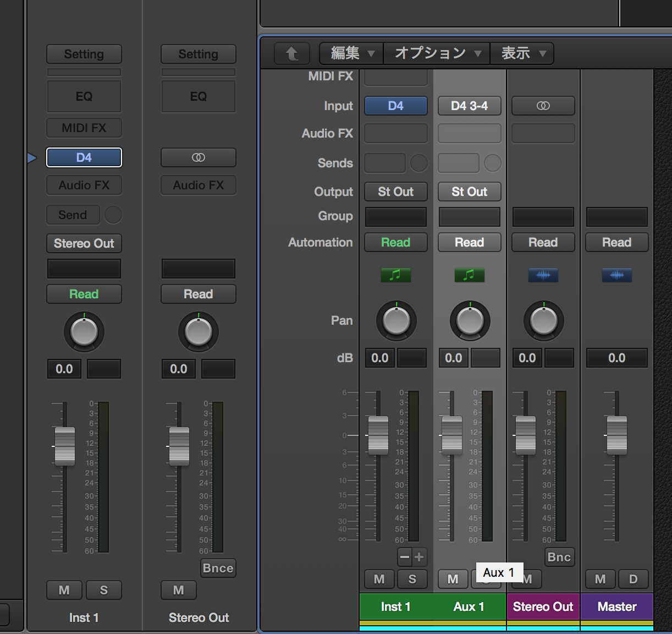This screenshot has height=634, width=672.
Task: Open Stereo Out output menu in inspector
Action: click(84, 243)
